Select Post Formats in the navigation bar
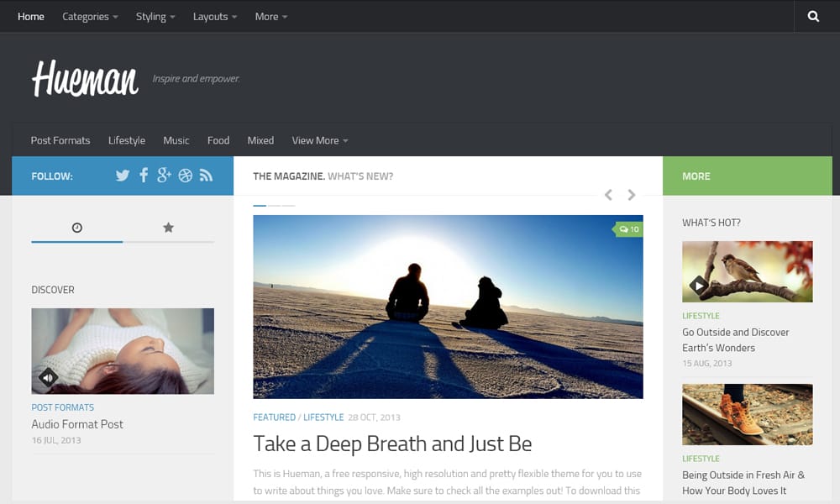Viewport: 840px width, 504px height. click(60, 140)
